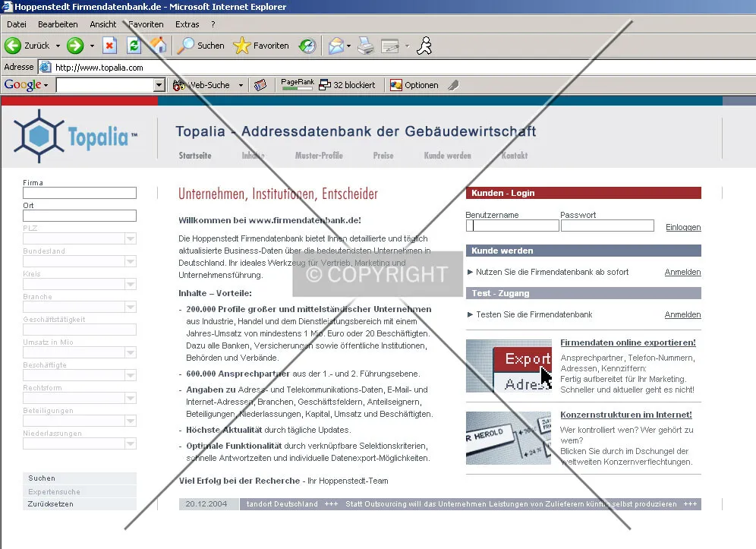Click the green Forward arrow button
The width and height of the screenshot is (756, 549).
coord(74,46)
